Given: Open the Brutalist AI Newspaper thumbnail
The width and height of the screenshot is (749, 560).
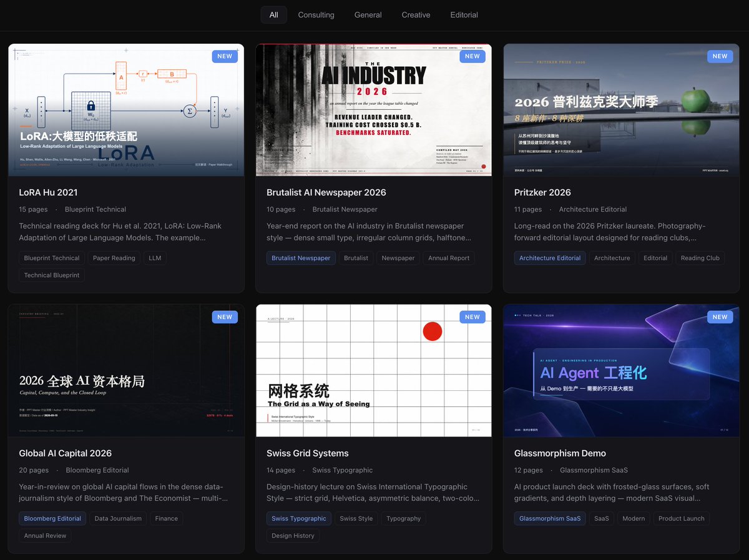Looking at the screenshot, I should click(374, 110).
